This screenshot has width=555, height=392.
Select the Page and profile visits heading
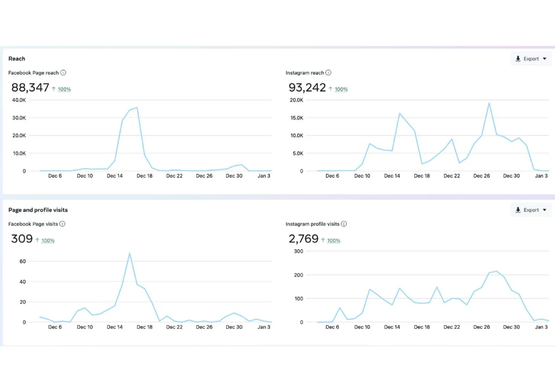[x=38, y=210]
